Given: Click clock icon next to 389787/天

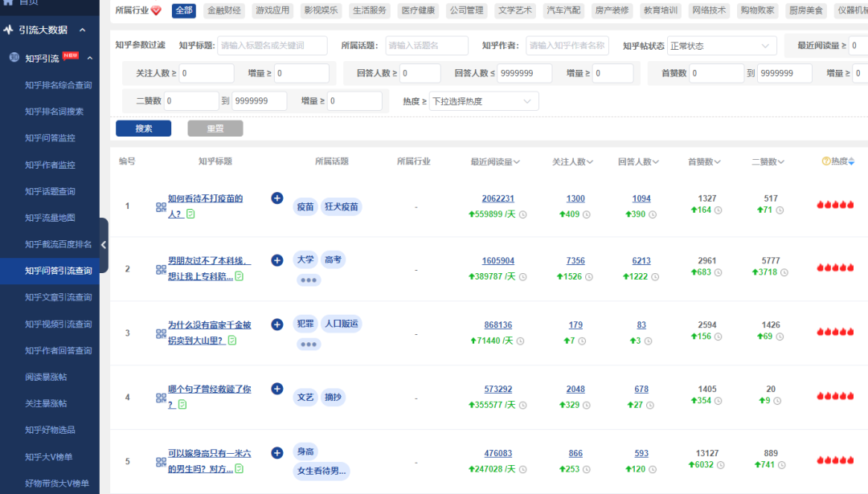Looking at the screenshot, I should (522, 276).
